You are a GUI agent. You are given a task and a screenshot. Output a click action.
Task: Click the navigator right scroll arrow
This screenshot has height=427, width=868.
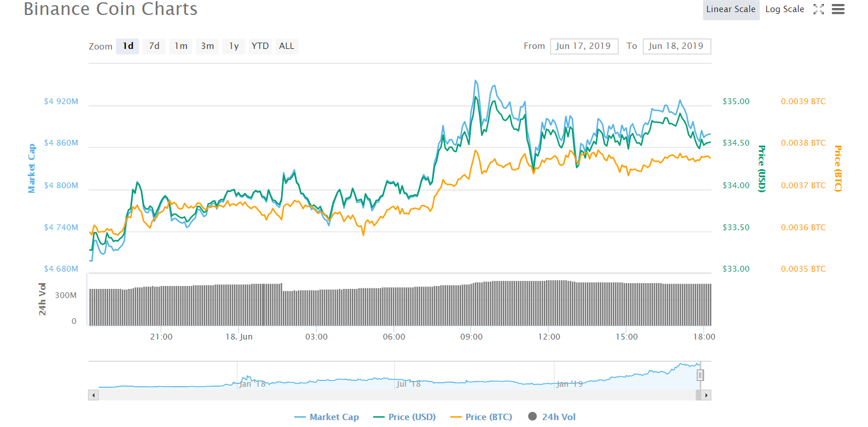click(706, 395)
